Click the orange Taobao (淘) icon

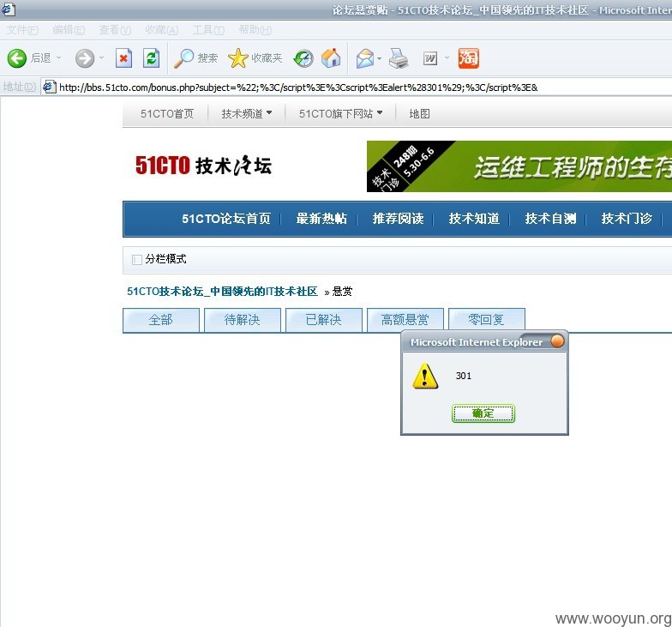point(468,58)
